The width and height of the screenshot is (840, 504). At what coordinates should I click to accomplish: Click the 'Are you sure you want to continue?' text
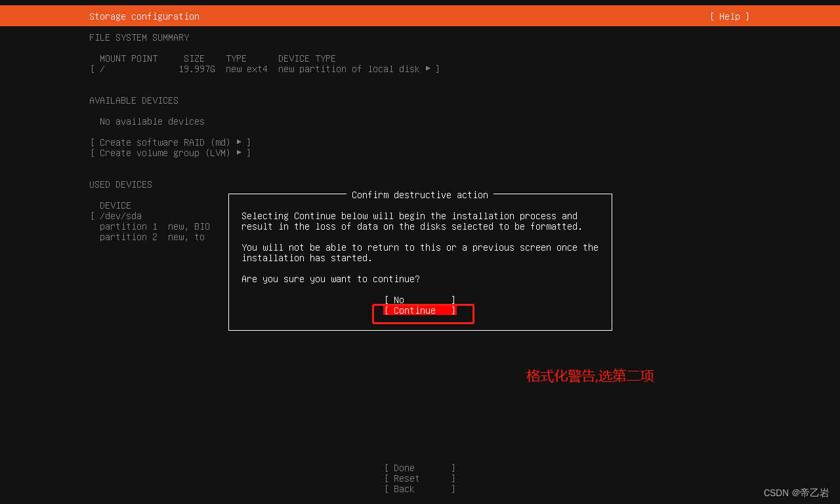click(x=331, y=279)
